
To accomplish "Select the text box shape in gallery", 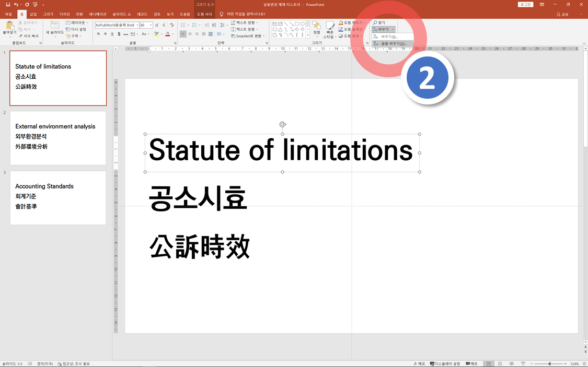I will click(x=274, y=23).
